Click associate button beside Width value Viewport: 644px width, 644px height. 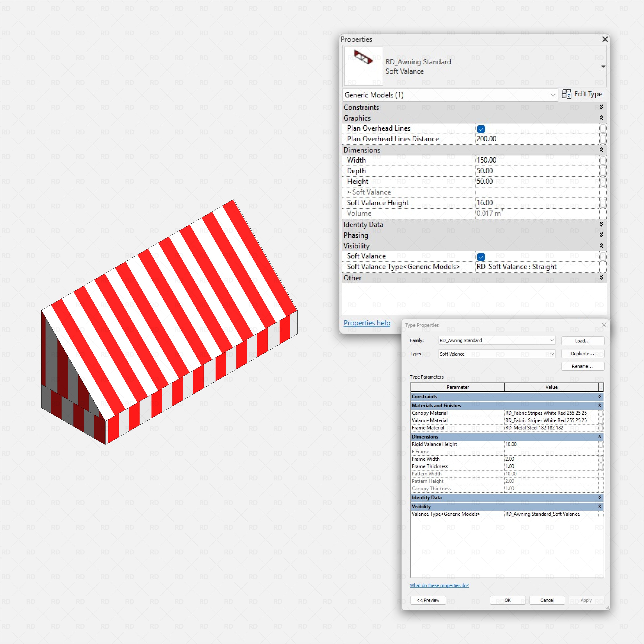(x=603, y=160)
